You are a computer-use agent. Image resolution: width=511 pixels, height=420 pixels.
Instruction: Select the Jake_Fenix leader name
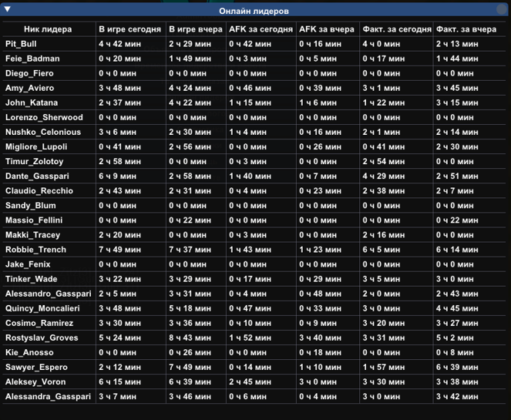click(28, 264)
